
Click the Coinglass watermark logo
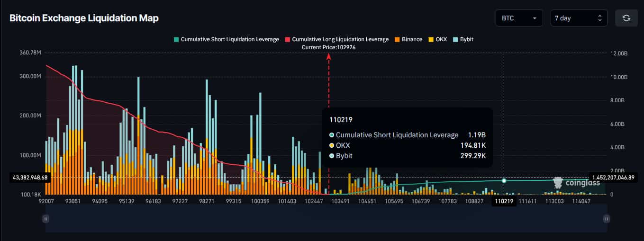(x=577, y=182)
